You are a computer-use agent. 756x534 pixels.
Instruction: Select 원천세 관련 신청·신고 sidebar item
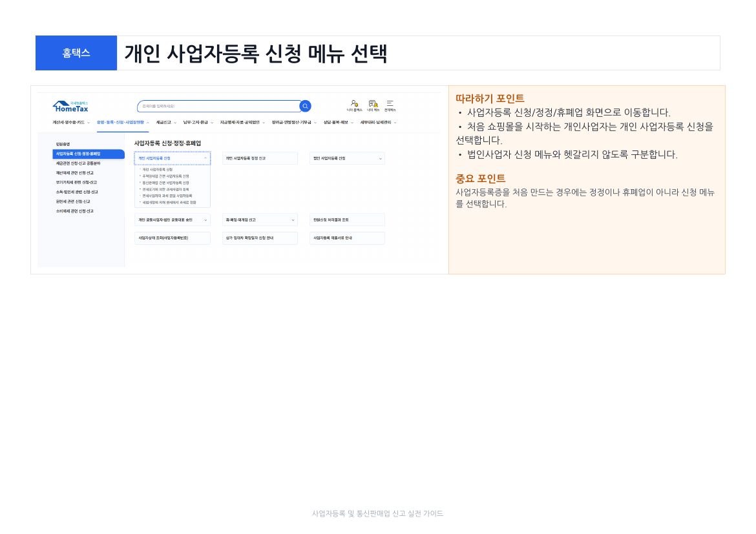click(73, 202)
